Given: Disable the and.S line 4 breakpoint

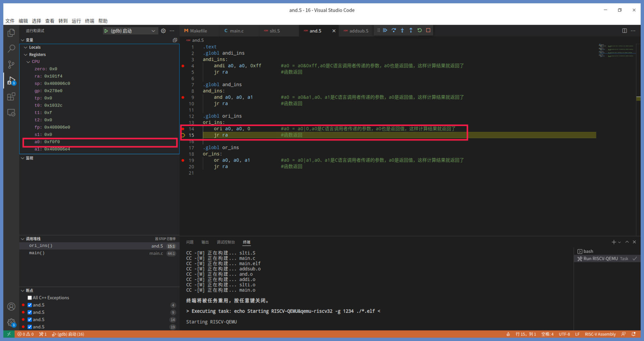Looking at the screenshot, I should click(30, 305).
